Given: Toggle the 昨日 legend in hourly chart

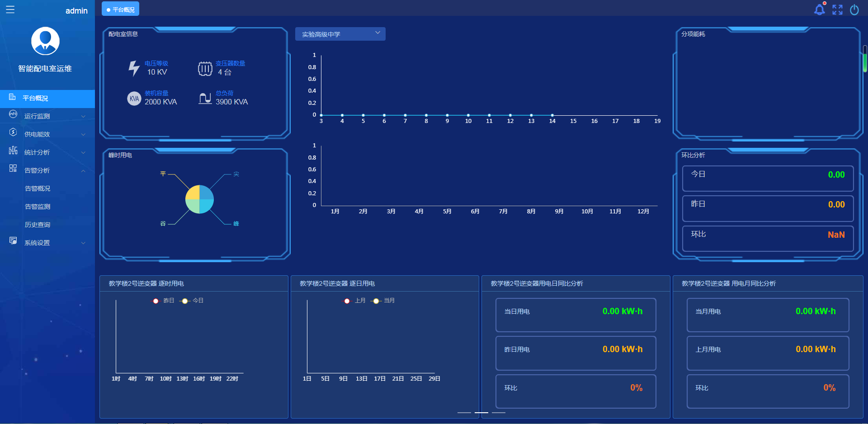Looking at the screenshot, I should click(x=162, y=301).
